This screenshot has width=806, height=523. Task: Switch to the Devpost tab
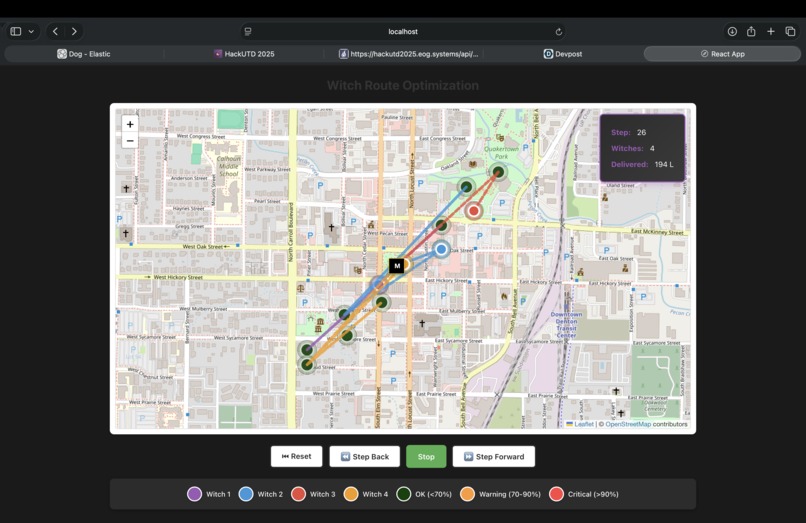coord(562,53)
